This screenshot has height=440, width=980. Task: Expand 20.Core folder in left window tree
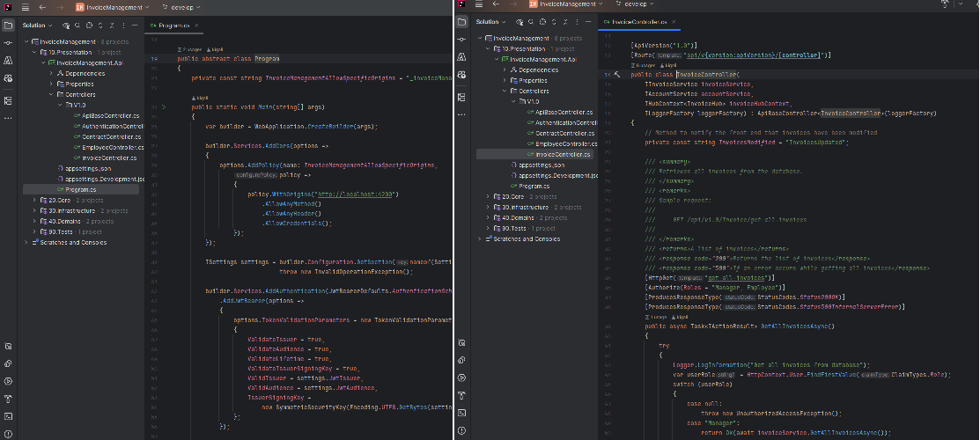click(x=35, y=201)
